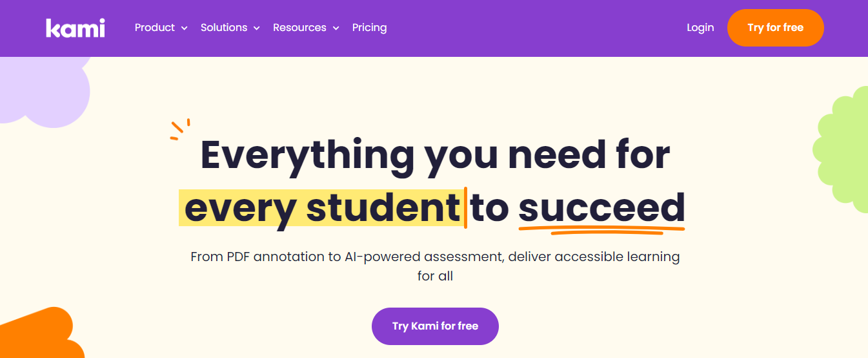This screenshot has width=868, height=358.
Task: Click the Login link
Action: tap(700, 28)
